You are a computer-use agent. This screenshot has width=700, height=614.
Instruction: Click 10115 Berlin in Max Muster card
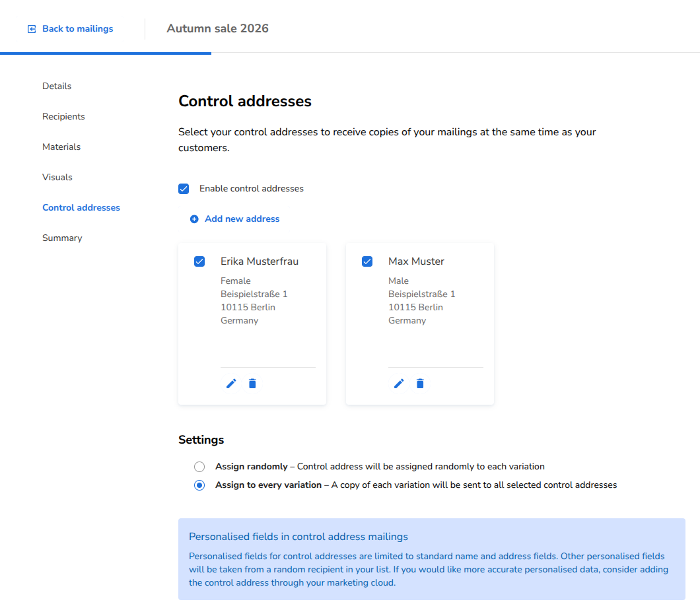click(415, 308)
